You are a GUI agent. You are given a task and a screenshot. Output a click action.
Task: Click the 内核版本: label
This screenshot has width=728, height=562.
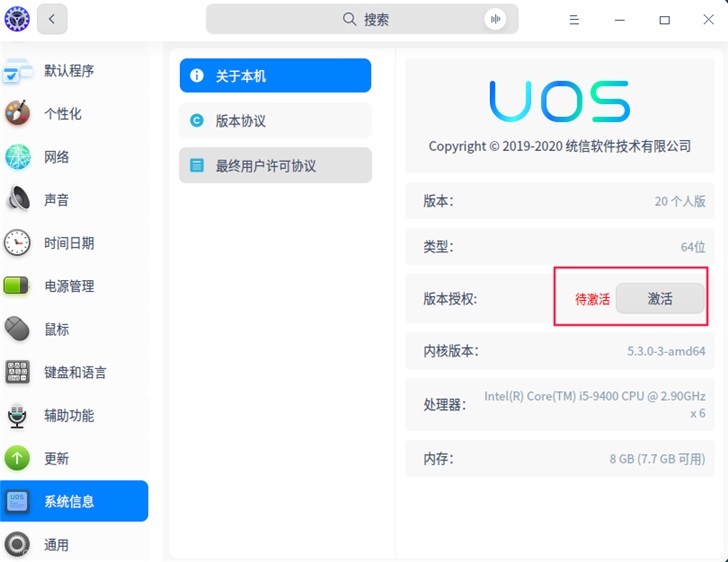(x=450, y=351)
